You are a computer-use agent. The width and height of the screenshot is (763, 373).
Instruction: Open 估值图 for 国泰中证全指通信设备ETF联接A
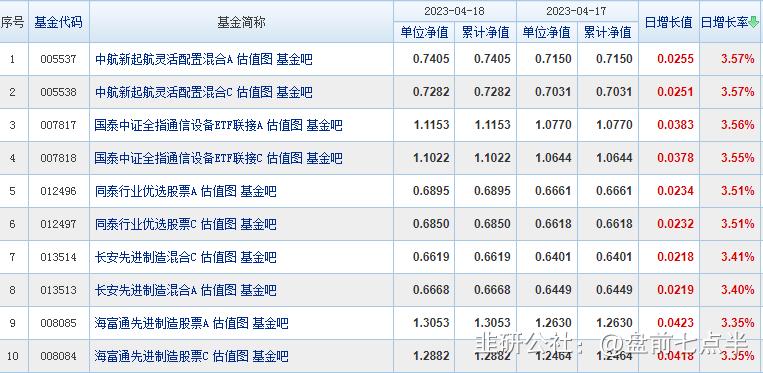pyautogui.click(x=285, y=125)
